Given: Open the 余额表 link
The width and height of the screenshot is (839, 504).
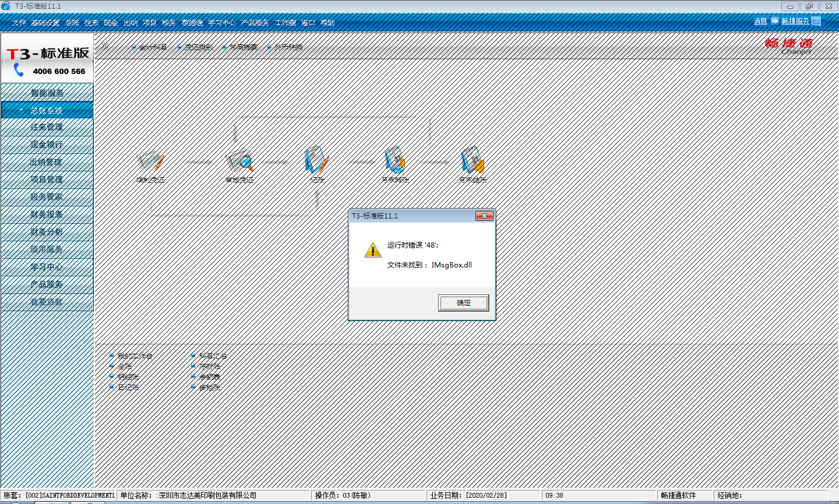Looking at the screenshot, I should (x=210, y=376).
